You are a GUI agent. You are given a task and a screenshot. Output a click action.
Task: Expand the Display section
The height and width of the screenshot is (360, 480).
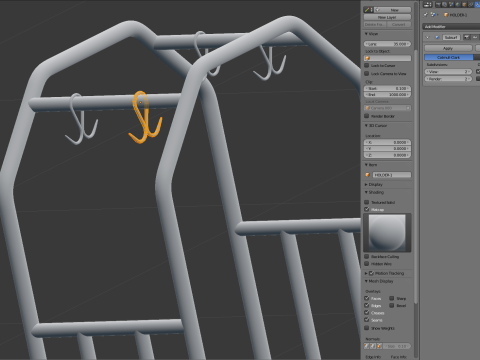[366, 184]
